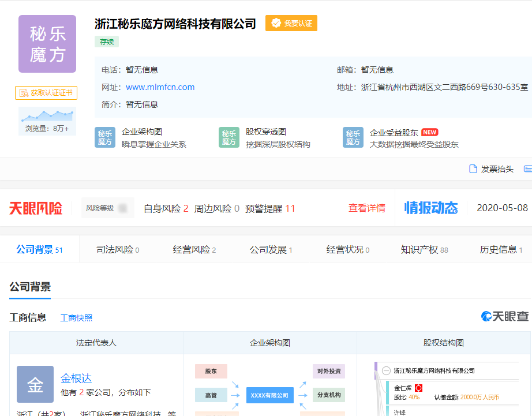Click 周边风险 0 entry
The width and height of the screenshot is (532, 416).
pyautogui.click(x=217, y=208)
